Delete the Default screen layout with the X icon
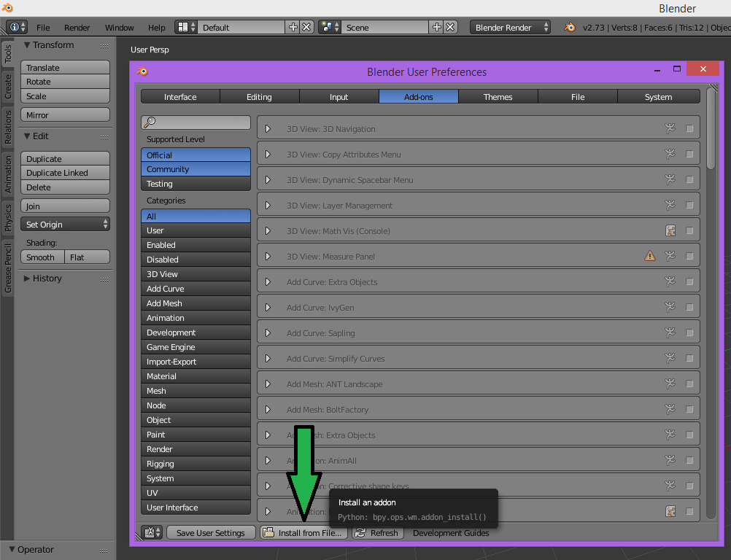The image size is (731, 560). pos(306,28)
